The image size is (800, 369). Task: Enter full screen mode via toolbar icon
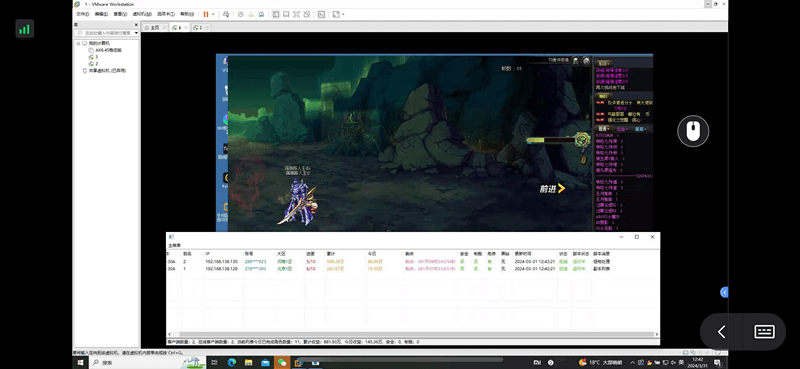coord(296,14)
